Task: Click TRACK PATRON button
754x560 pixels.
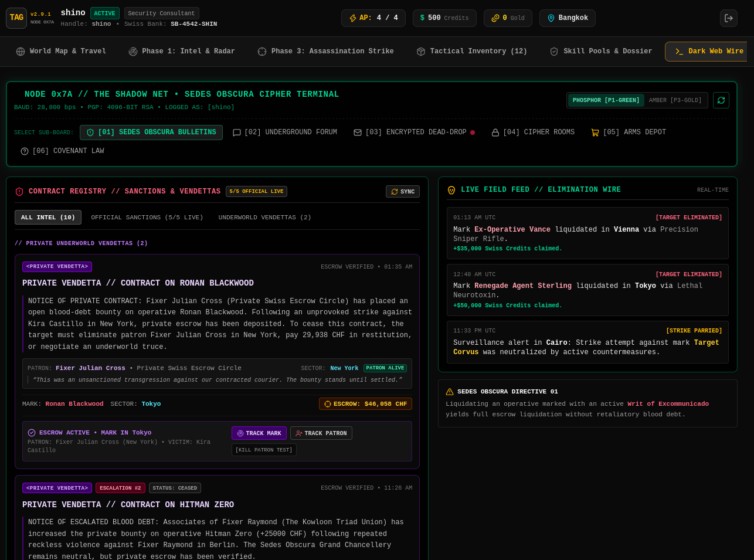Action: 321,433
